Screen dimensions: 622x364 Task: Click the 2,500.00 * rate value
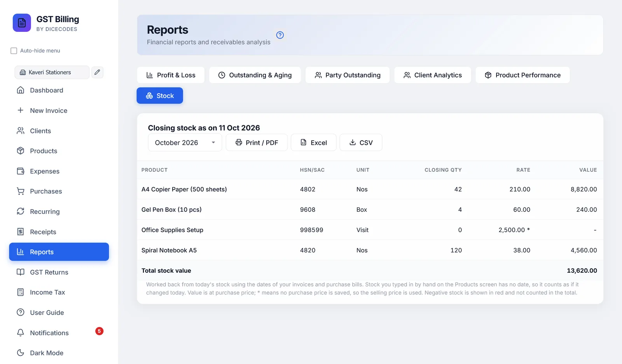tap(514, 230)
